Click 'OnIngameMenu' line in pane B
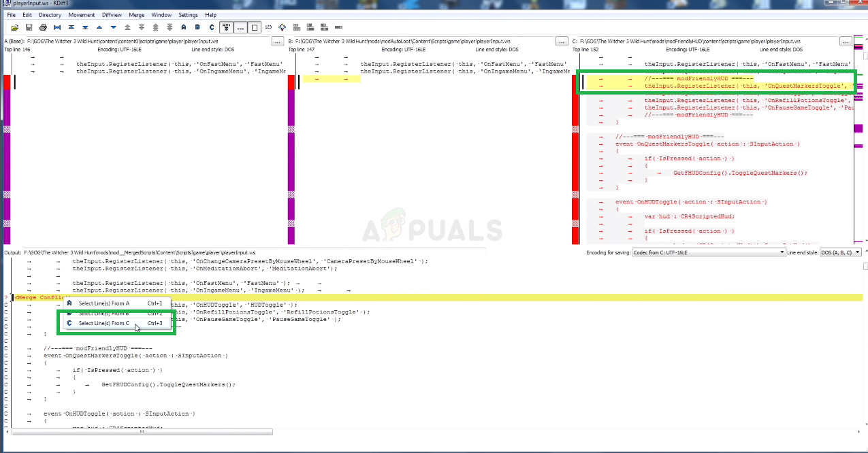The height and width of the screenshot is (453, 868). coord(465,71)
